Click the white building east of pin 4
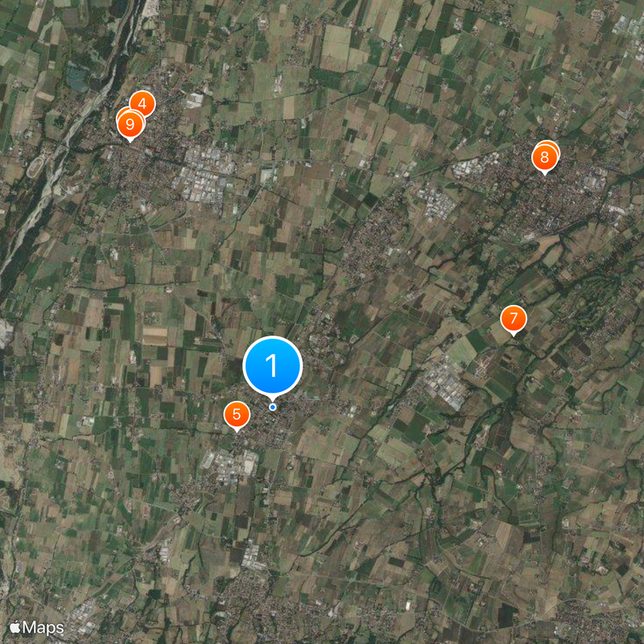This screenshot has height=644, width=644. coord(194,100)
